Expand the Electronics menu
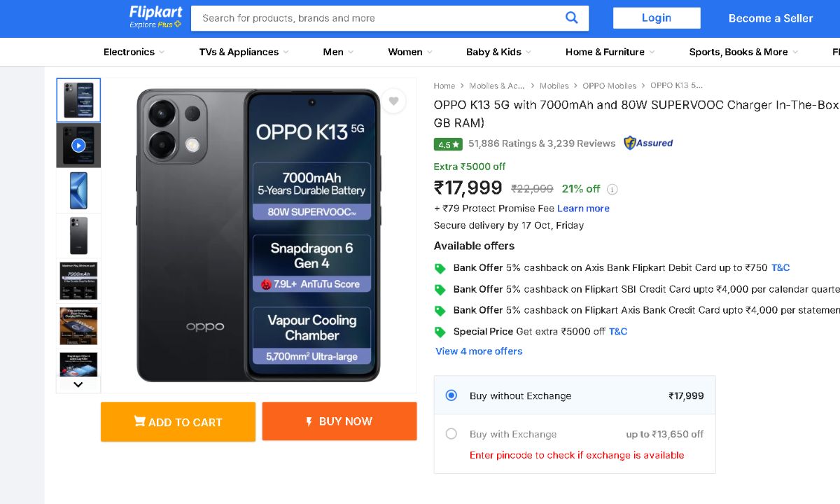Viewport: 840px width, 504px height. click(x=134, y=52)
